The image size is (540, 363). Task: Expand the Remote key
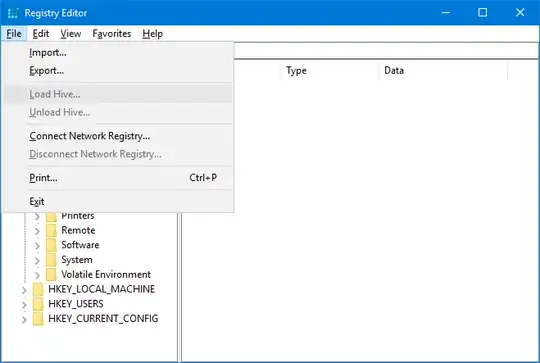pos(37,231)
